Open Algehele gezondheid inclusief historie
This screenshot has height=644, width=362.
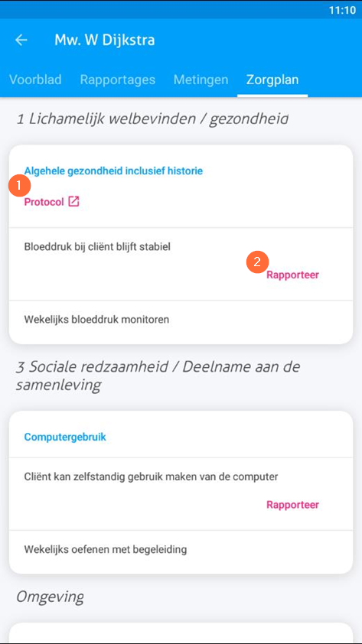coord(113,171)
